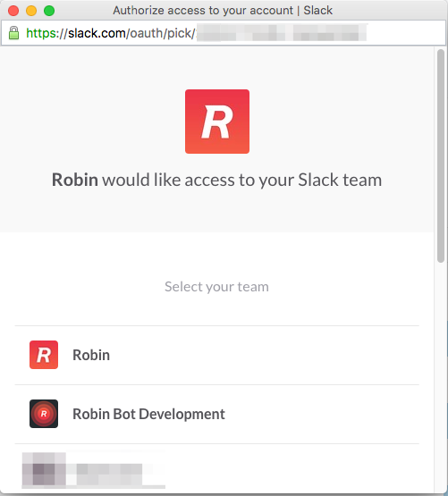The width and height of the screenshot is (448, 496).
Task: Click the https protocol text in URL
Action: coord(41,33)
